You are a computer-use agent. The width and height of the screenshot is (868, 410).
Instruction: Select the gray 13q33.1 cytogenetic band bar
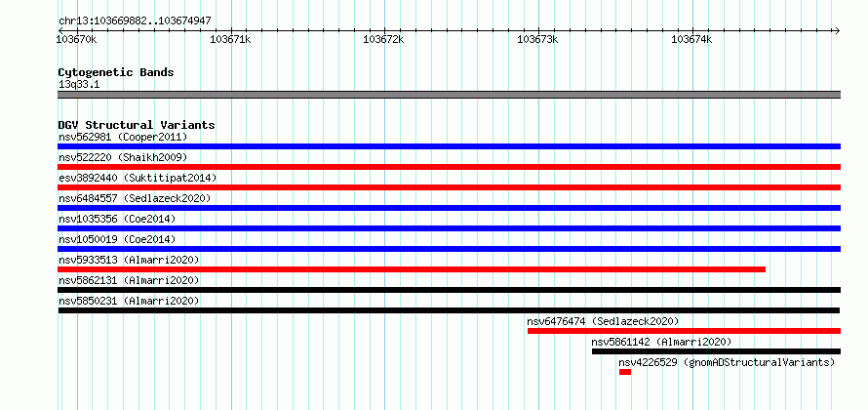pyautogui.click(x=449, y=94)
